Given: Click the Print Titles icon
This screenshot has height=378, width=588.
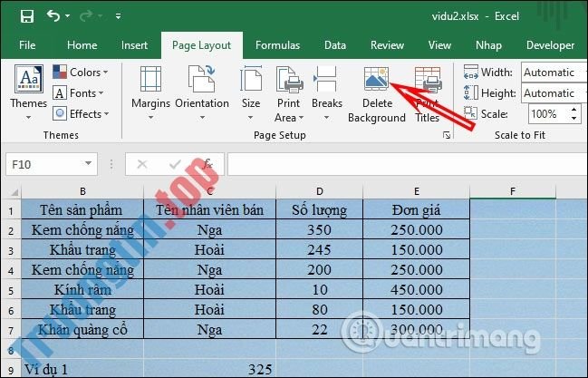Looking at the screenshot, I should tap(428, 79).
